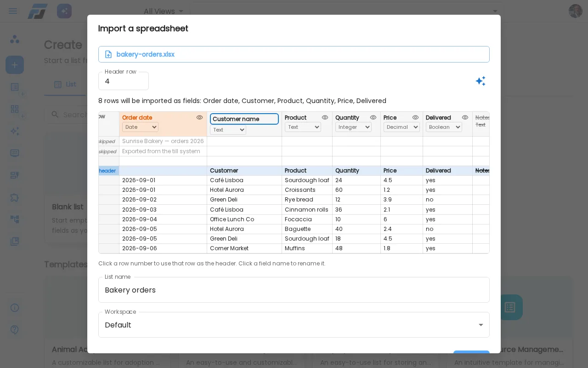This screenshot has width=588, height=368.
Task: Click the Sunrise Bakery — orders 2026 cell
Action: (x=163, y=141)
